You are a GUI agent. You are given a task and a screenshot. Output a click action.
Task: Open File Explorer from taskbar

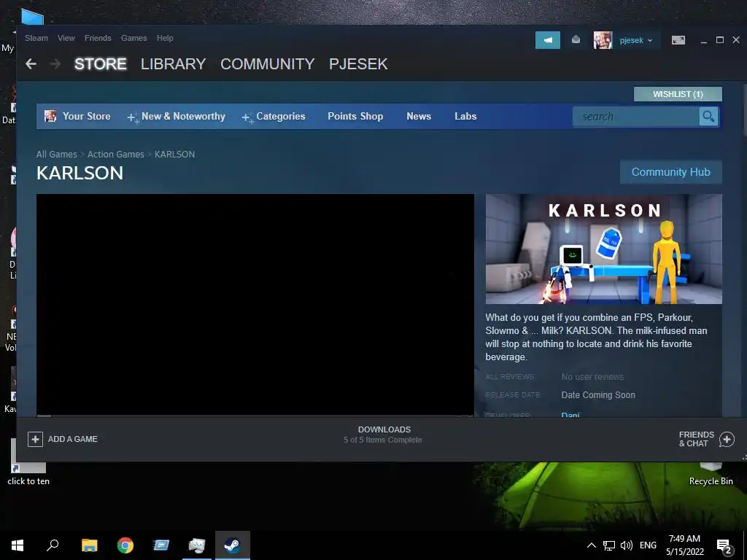coord(89,545)
